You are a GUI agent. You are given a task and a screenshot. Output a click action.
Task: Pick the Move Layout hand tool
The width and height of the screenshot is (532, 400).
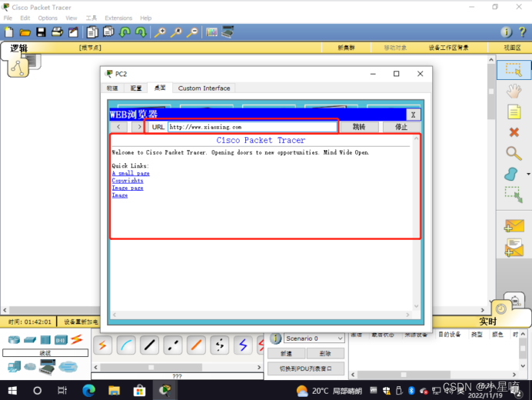(514, 91)
